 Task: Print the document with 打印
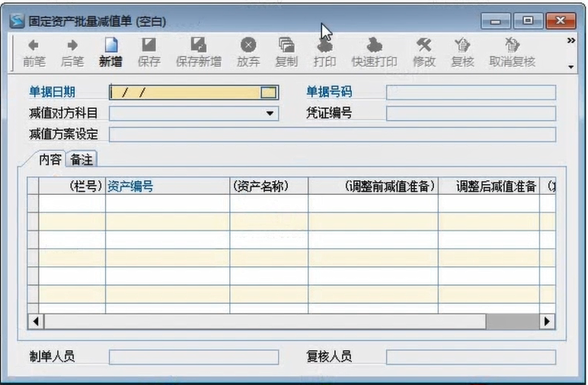(324, 53)
